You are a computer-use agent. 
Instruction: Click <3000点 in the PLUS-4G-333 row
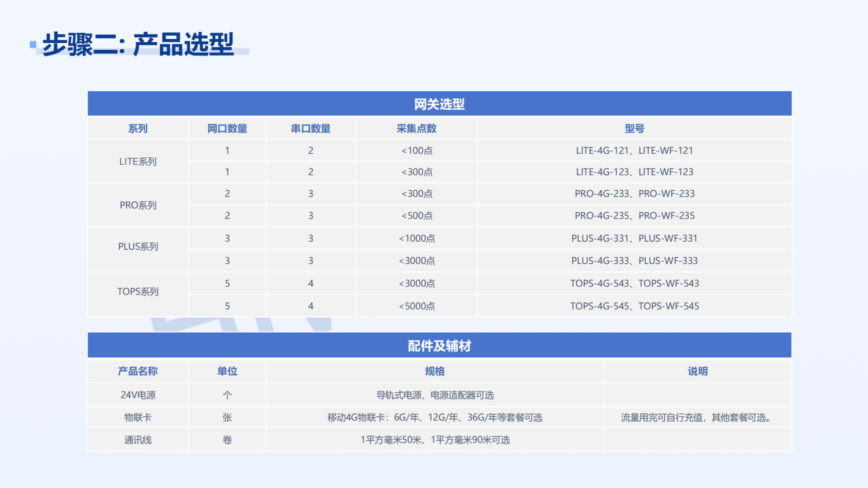417,261
